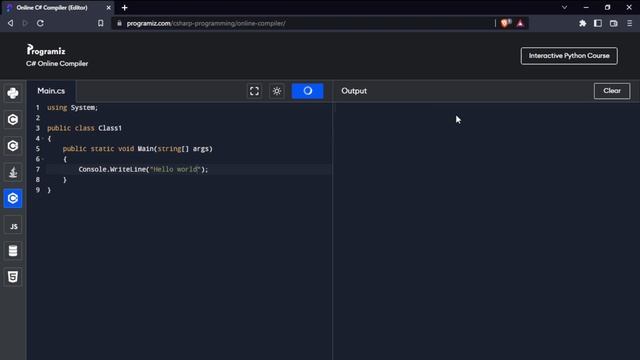Open the Brave Rewards triangle icon
The width and height of the screenshot is (640, 360).
point(520,23)
